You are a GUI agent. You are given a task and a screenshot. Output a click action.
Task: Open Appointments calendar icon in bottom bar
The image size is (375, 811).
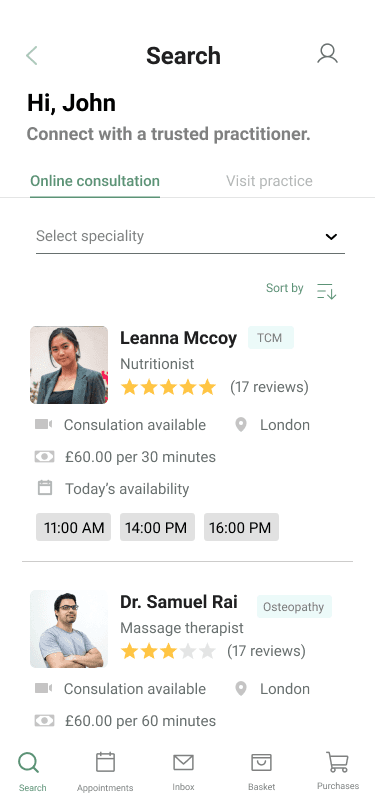tap(105, 762)
